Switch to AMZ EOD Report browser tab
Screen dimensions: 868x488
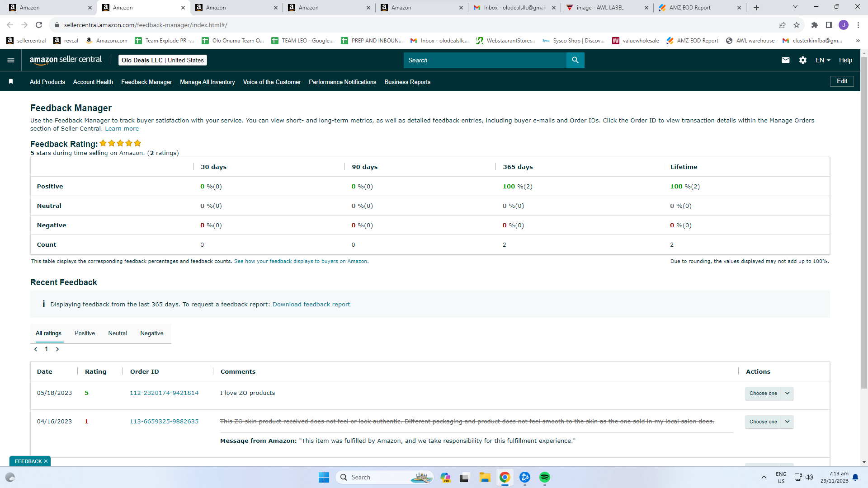click(699, 8)
